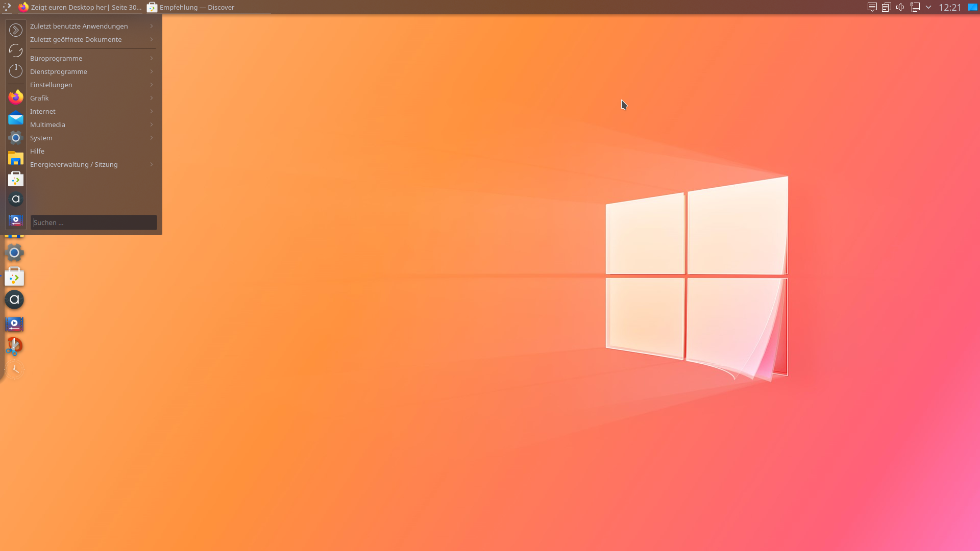Click the application launcher icon in the top panel
The height and width of the screenshot is (551, 980).
pyautogui.click(x=7, y=7)
